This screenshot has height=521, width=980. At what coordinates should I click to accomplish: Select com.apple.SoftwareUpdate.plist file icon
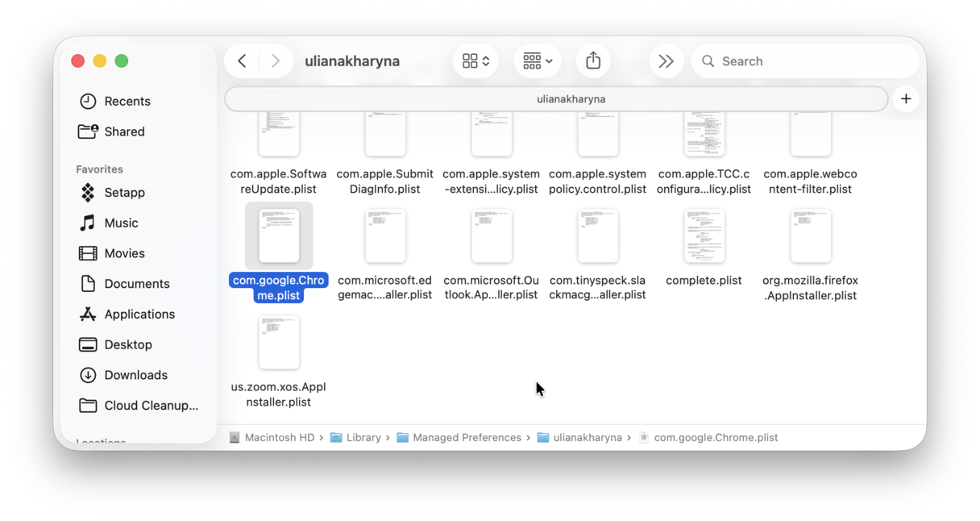coord(279,135)
